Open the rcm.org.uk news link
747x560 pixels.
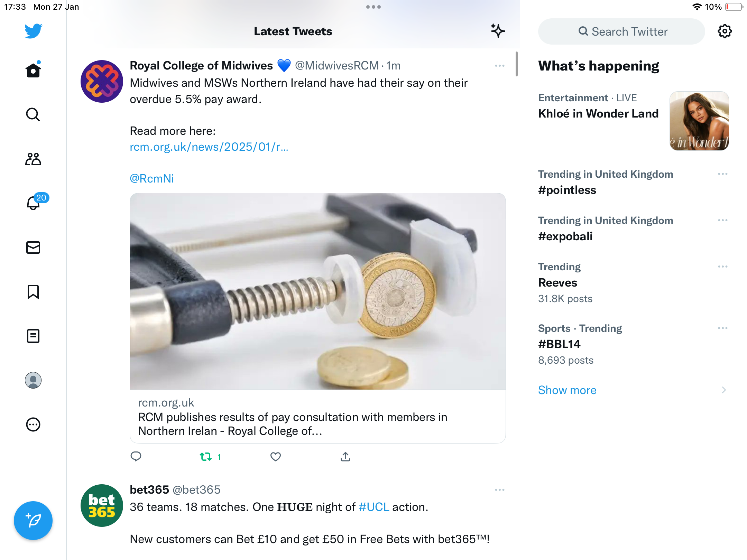[209, 147]
